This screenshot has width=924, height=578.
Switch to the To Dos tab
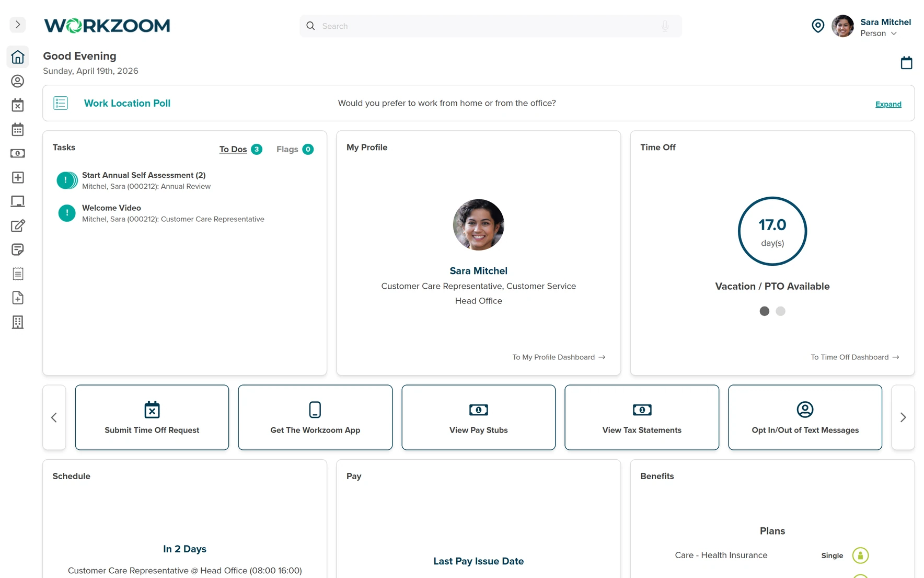point(233,149)
